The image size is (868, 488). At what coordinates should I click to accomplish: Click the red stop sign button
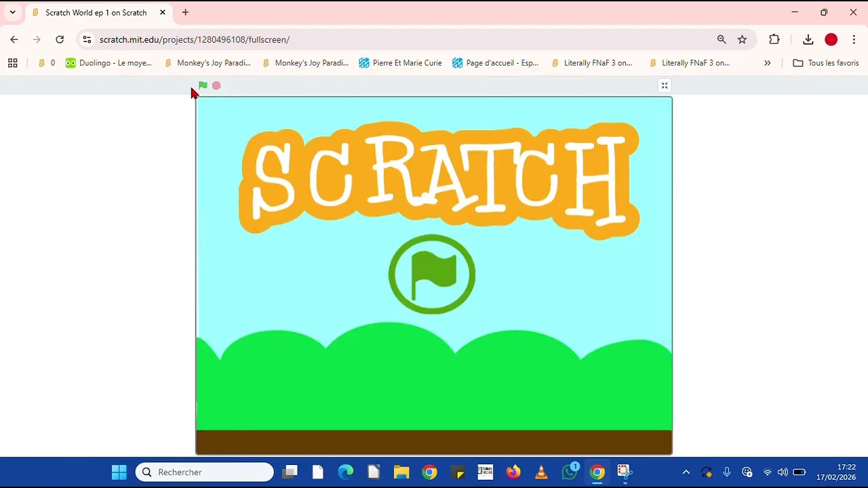(216, 85)
